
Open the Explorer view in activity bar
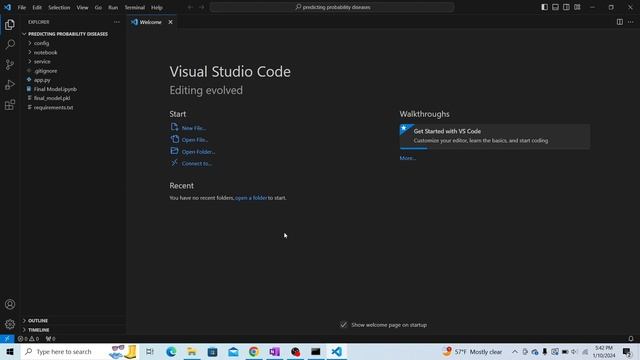[10, 24]
